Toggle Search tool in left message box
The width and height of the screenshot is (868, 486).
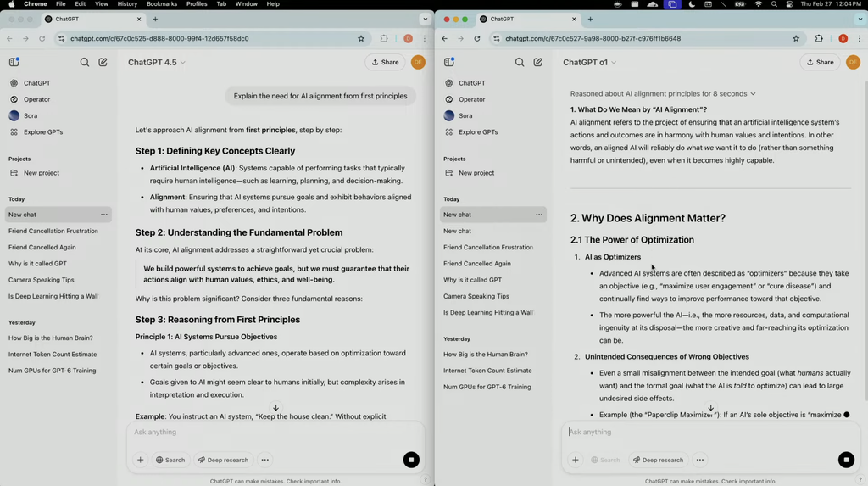pyautogui.click(x=170, y=460)
